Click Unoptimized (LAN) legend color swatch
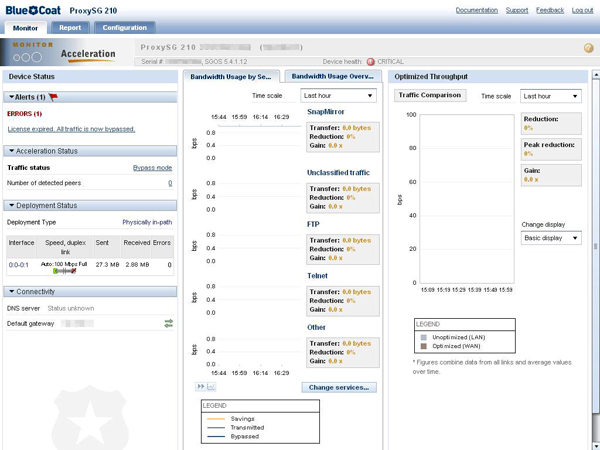Image resolution: width=600 pixels, height=450 pixels. tap(424, 338)
